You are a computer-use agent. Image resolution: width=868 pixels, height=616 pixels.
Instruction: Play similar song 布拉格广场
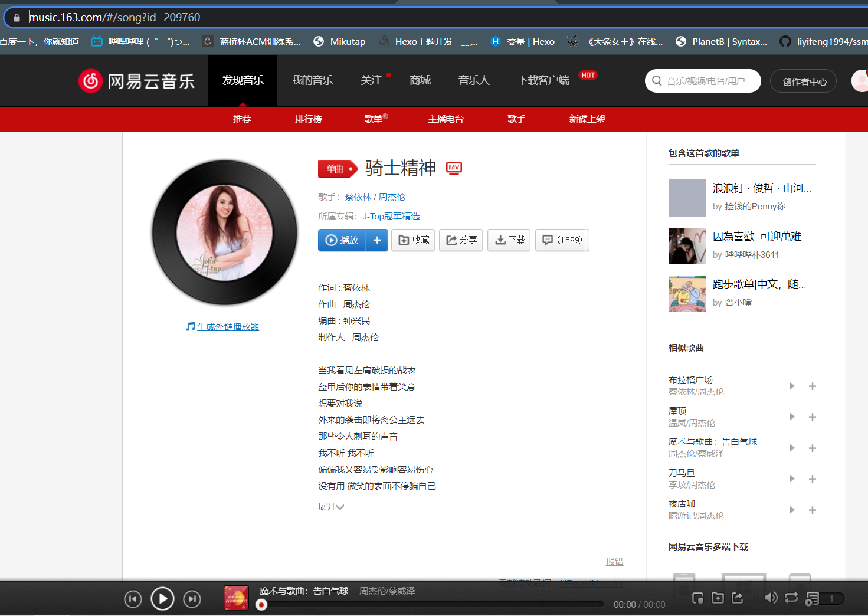tap(792, 386)
